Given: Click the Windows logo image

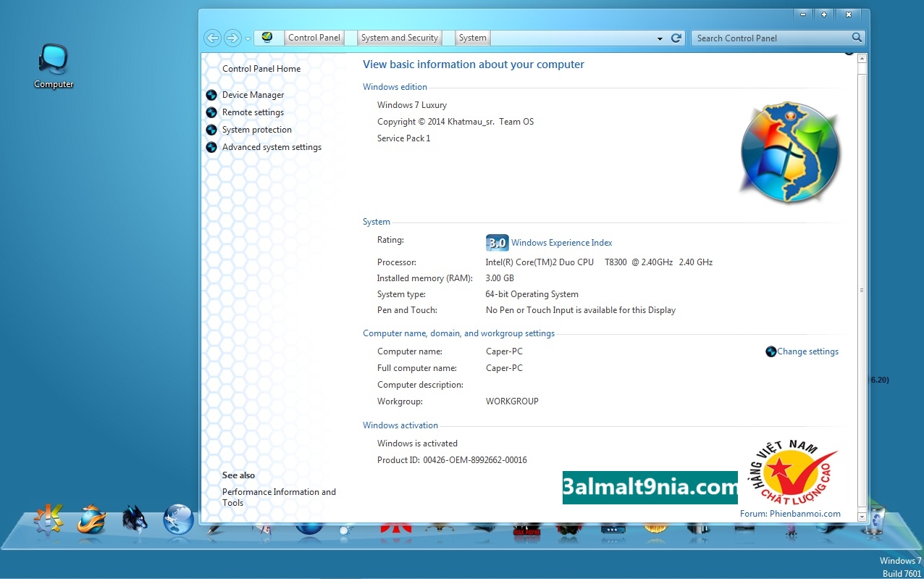Looking at the screenshot, I should pos(790,153).
